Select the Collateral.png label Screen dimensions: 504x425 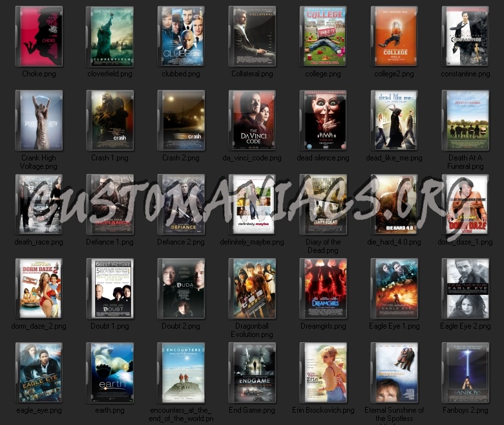(x=252, y=74)
